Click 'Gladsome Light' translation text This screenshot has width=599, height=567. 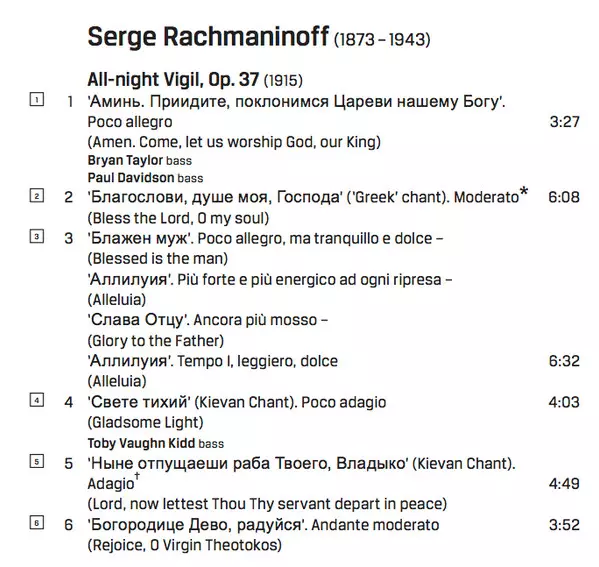point(146,423)
